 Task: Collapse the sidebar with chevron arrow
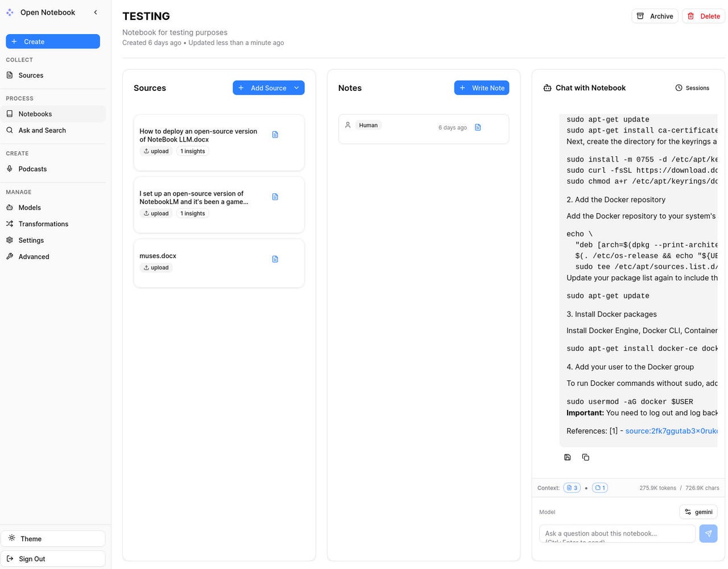click(96, 13)
